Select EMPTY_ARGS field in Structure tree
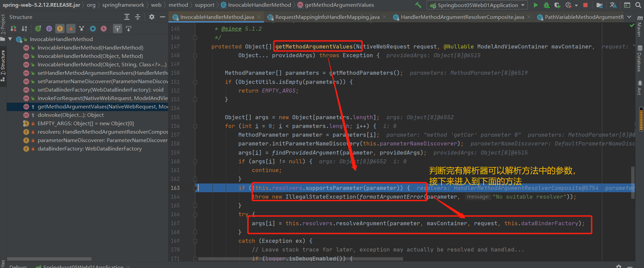This screenshot has height=268, width=644. click(x=86, y=123)
